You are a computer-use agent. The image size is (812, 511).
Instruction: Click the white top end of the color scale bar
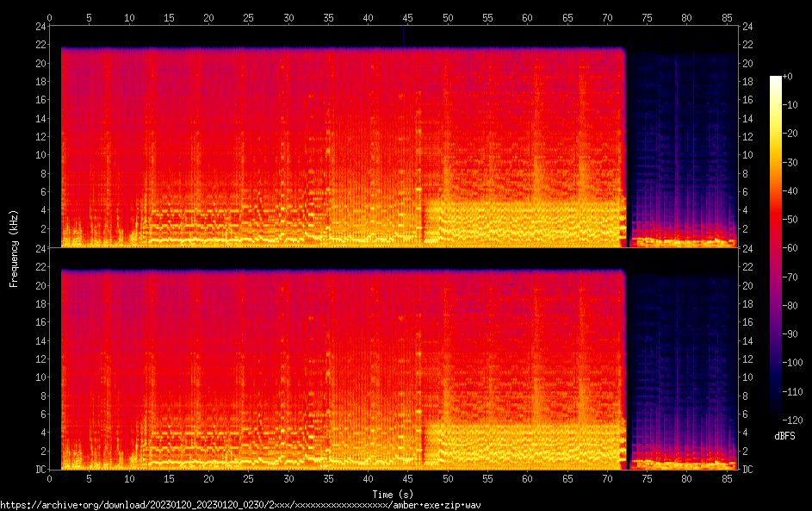[x=776, y=79]
